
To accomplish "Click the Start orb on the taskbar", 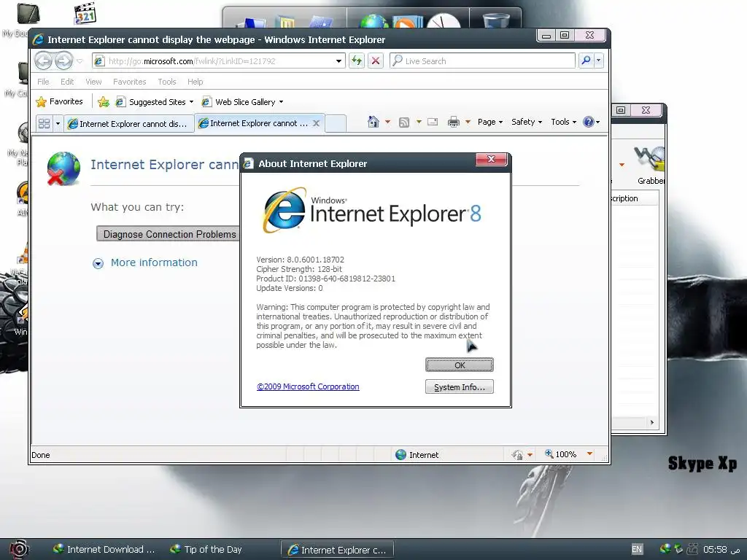I will point(18,549).
